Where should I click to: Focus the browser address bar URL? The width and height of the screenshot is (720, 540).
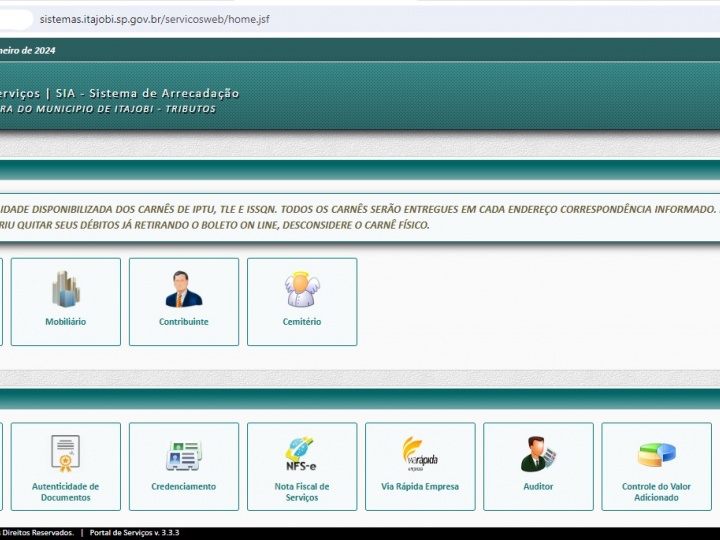155,19
